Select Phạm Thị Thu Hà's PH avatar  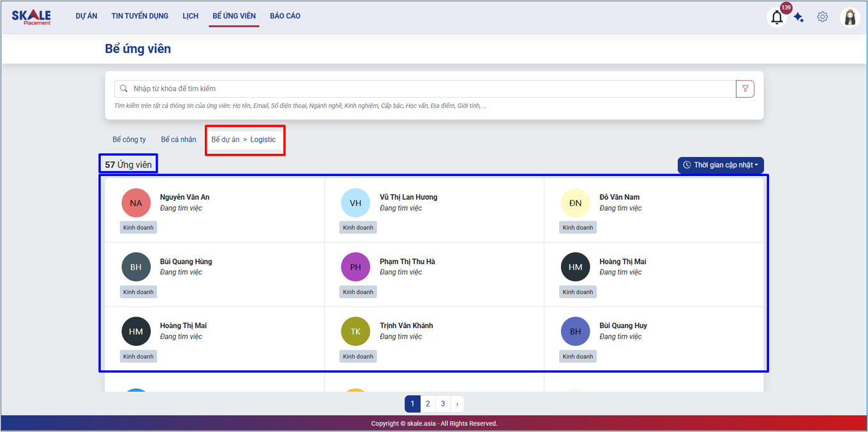355,267
